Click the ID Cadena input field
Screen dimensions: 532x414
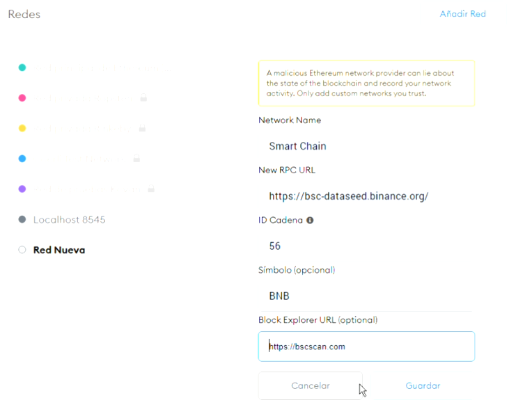[x=366, y=246]
